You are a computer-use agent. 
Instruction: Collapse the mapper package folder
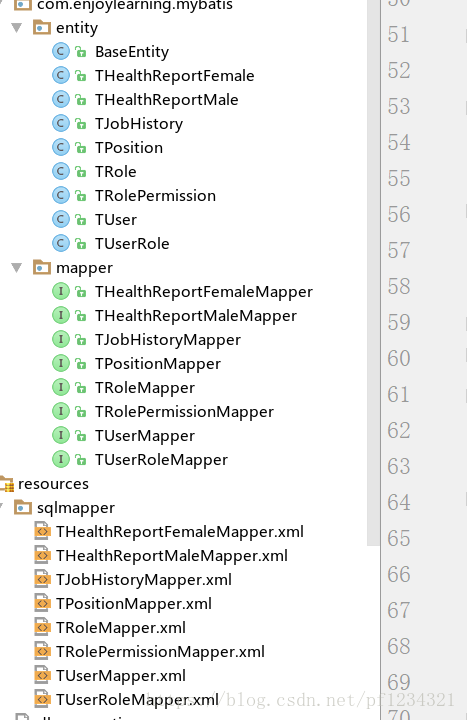tap(17, 268)
